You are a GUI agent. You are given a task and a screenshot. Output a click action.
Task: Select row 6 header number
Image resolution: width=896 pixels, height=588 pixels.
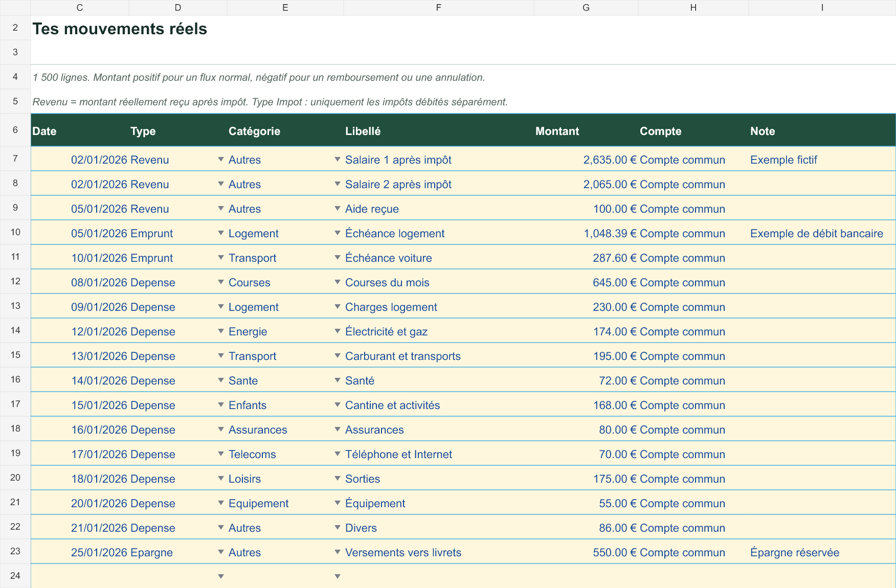pyautogui.click(x=15, y=130)
